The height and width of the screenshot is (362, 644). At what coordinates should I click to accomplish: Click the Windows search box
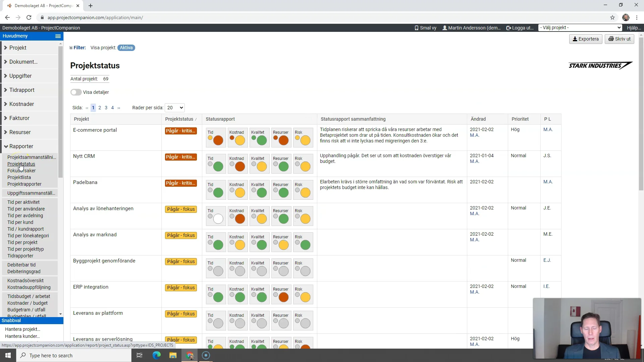pyautogui.click(x=74, y=355)
